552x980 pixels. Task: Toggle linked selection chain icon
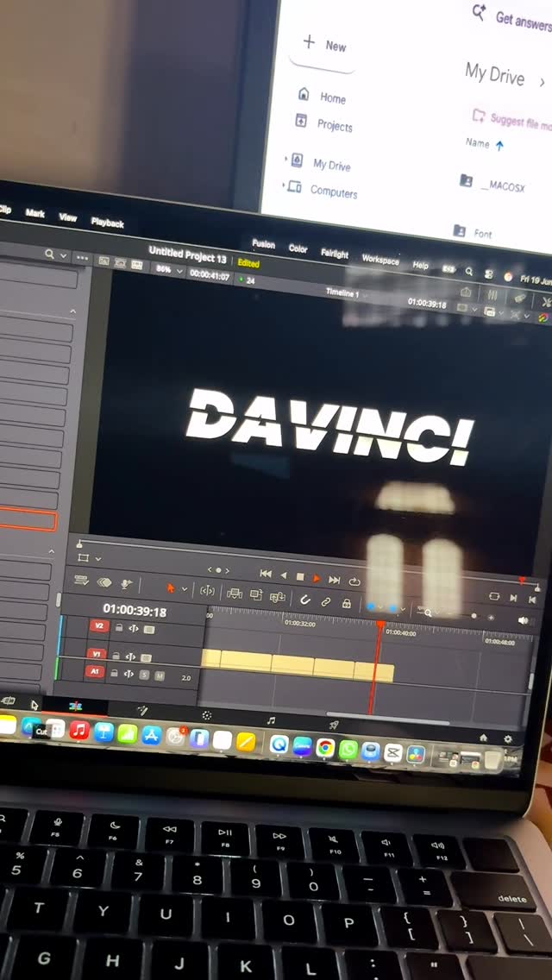[x=326, y=602]
